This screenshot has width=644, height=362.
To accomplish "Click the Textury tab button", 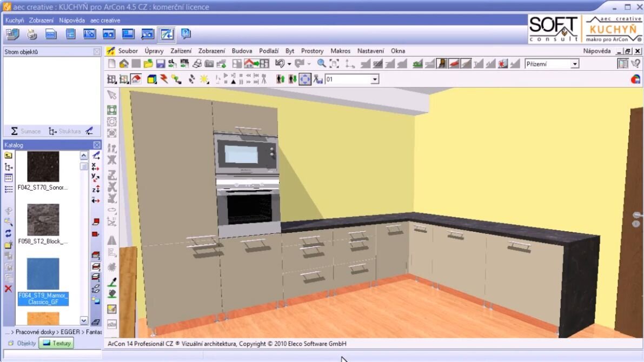I will tap(57, 343).
